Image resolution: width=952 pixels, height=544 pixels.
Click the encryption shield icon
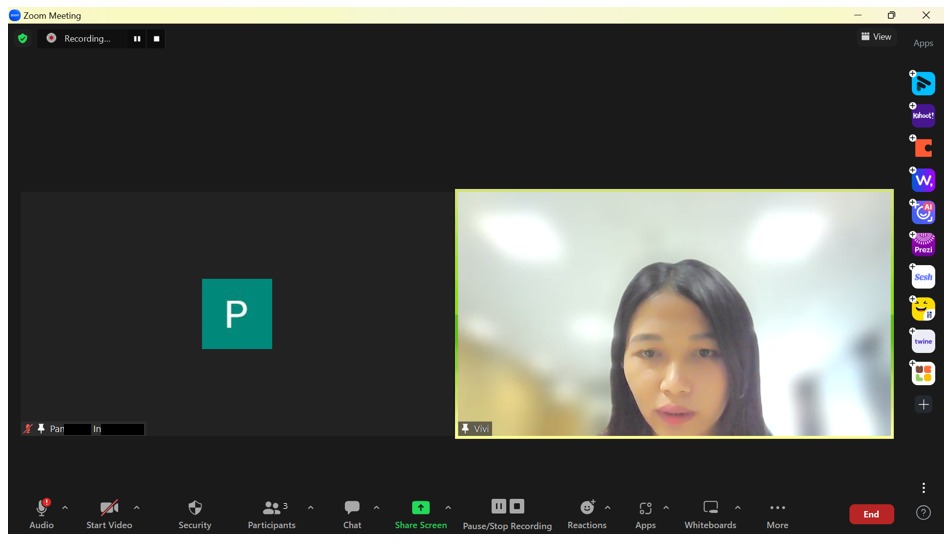click(23, 39)
